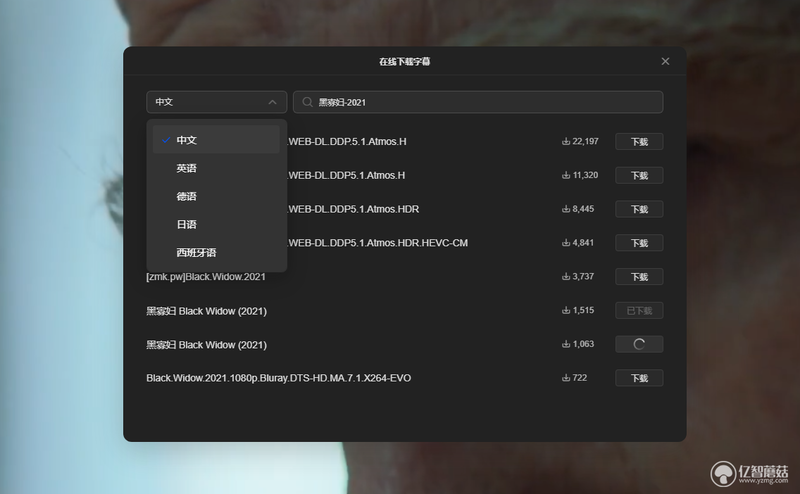
Task: Click the download count icon beside 3,737
Action: (x=566, y=276)
